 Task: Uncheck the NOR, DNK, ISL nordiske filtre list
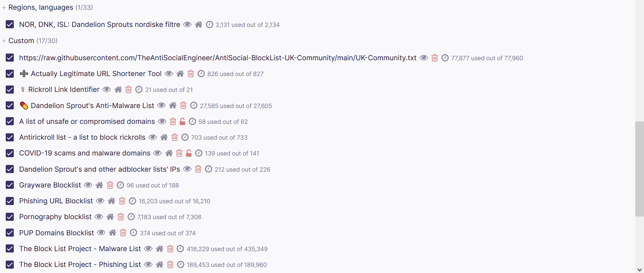9,24
